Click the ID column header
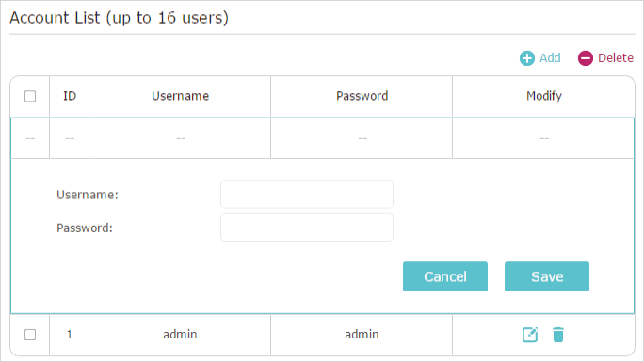The height and width of the screenshot is (362, 644). [70, 96]
